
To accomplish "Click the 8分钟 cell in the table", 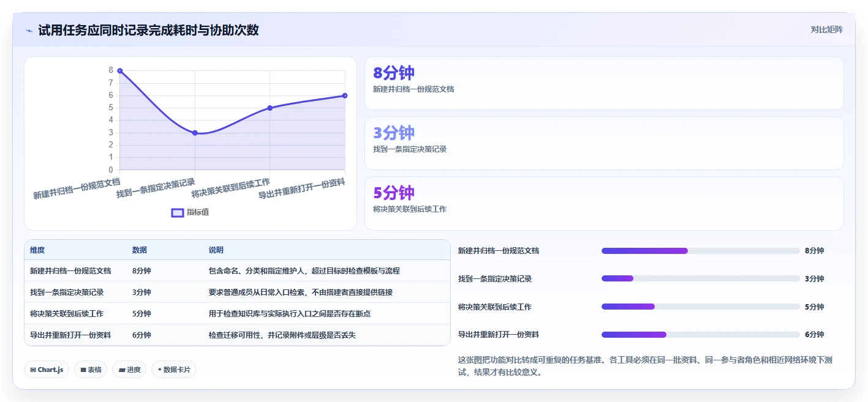I will pos(142,271).
